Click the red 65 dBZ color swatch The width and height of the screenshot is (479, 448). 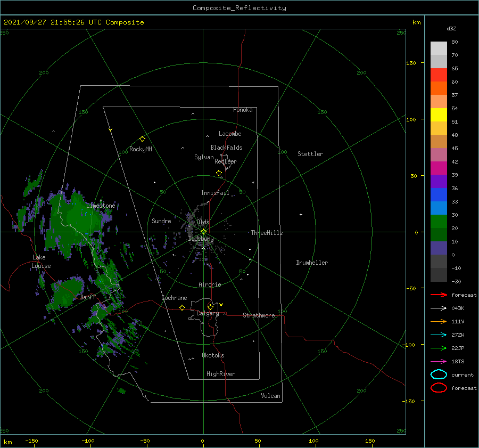[439, 75]
